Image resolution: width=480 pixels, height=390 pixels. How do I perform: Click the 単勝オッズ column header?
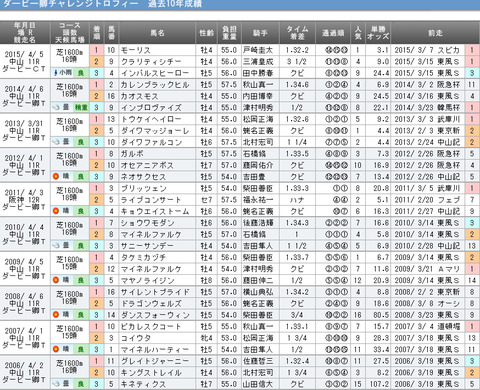tap(378, 33)
